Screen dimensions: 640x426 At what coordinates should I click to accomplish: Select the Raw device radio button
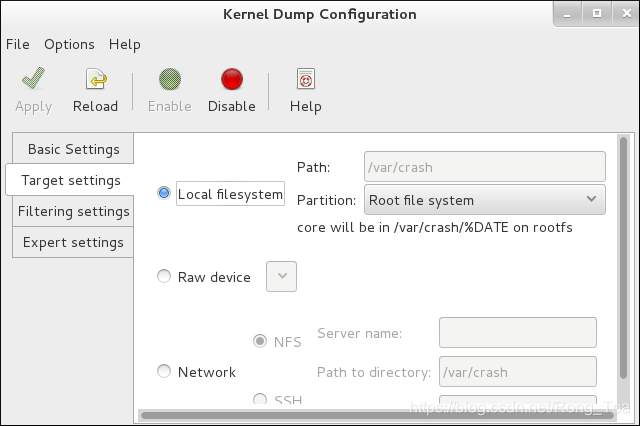pos(164,276)
